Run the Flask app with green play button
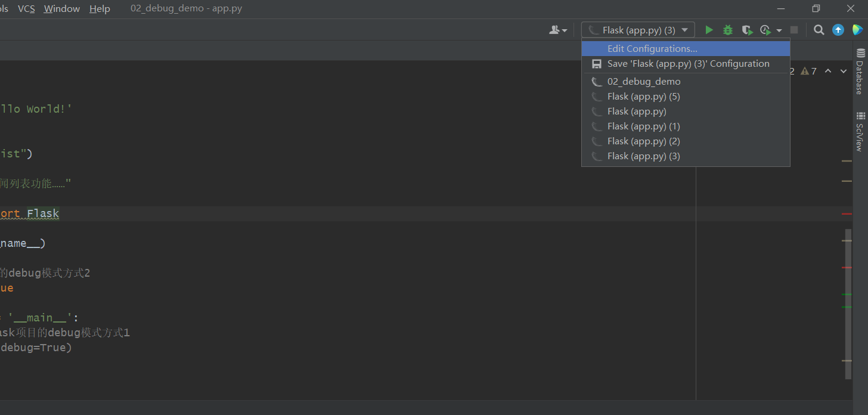 pyautogui.click(x=709, y=30)
